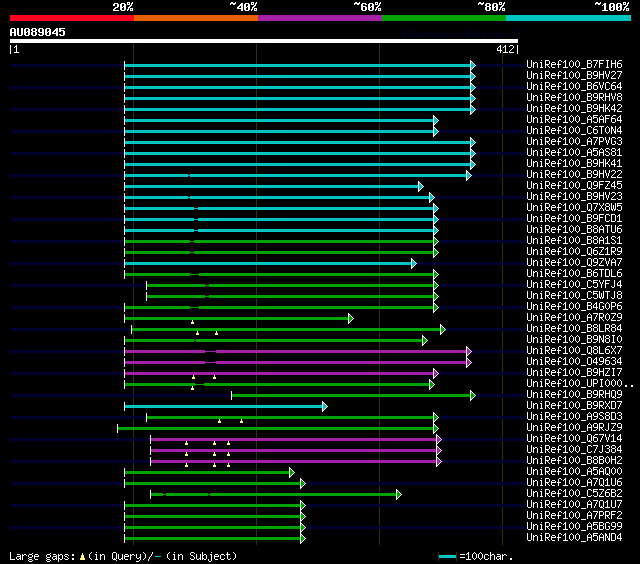
Task: Select the UniRef100_Q9ZVA7 label
Action: coord(574,263)
